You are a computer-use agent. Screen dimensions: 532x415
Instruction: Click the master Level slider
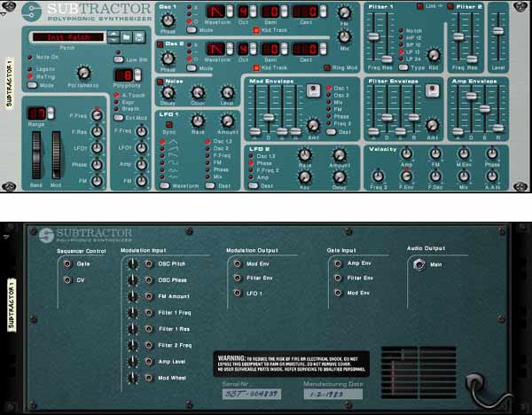coord(498,31)
